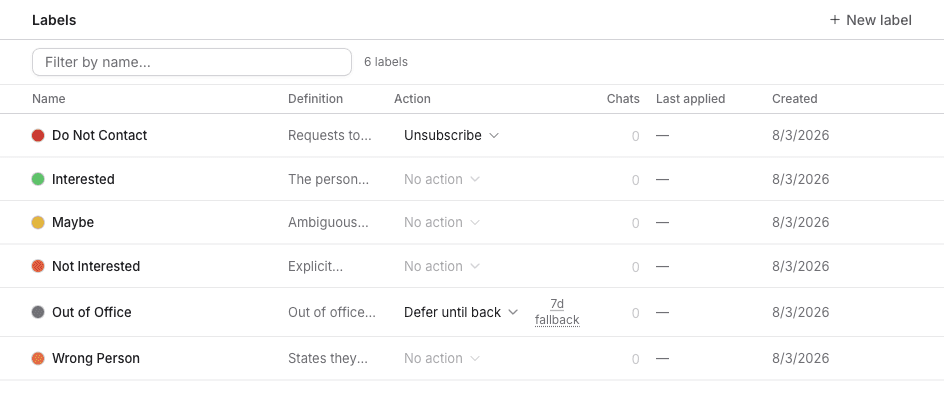Click the Action column header

pyautogui.click(x=412, y=99)
